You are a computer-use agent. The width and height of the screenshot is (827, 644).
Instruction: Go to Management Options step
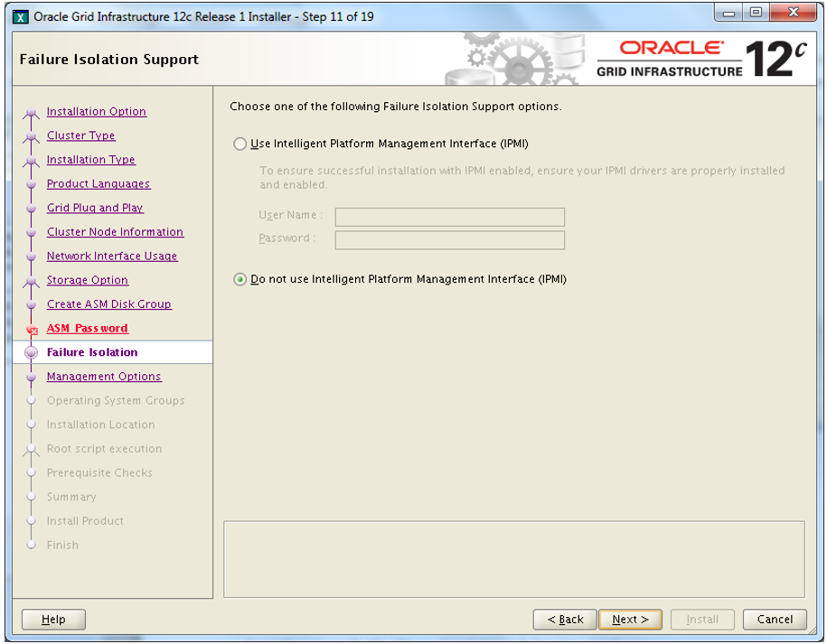104,377
